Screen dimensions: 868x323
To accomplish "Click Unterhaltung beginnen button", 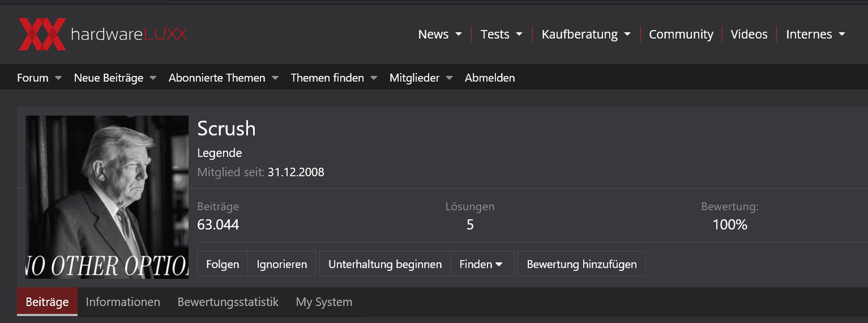I will pos(384,264).
